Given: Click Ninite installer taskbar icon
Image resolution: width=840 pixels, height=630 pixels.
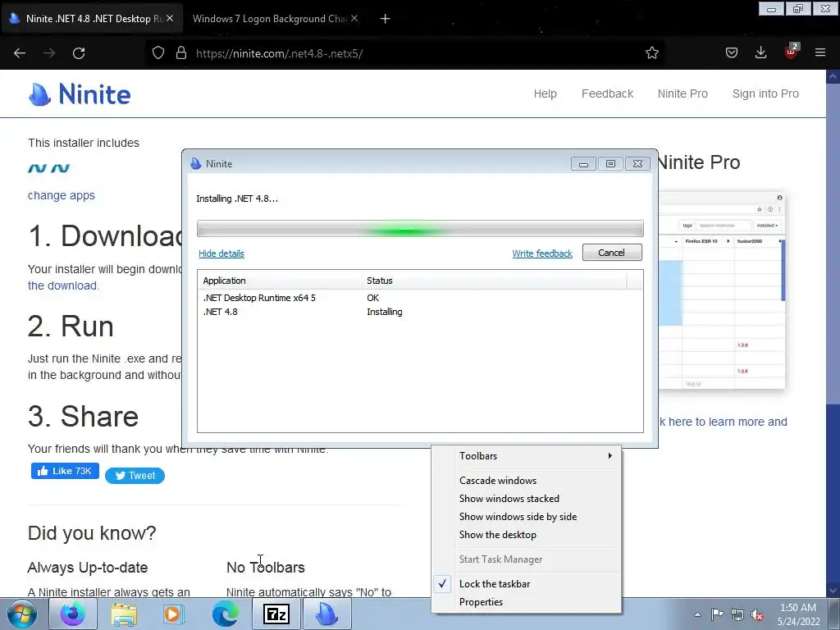Looking at the screenshot, I should 327,614.
